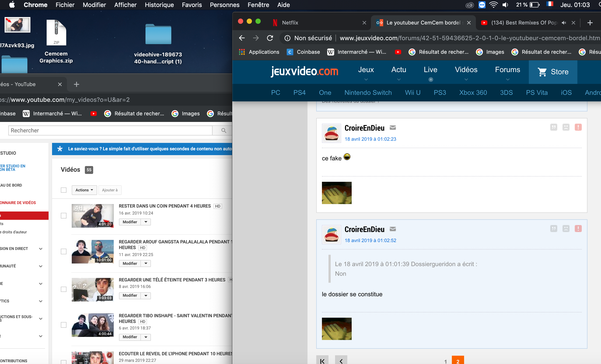Send a private message to CroireEnDieu first post

tap(393, 128)
